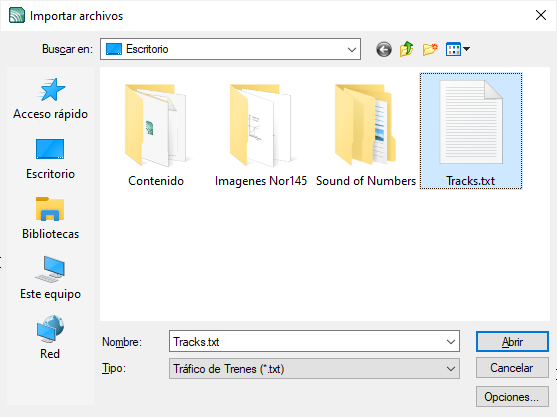Select Este equipo in the sidebar

tap(50, 278)
